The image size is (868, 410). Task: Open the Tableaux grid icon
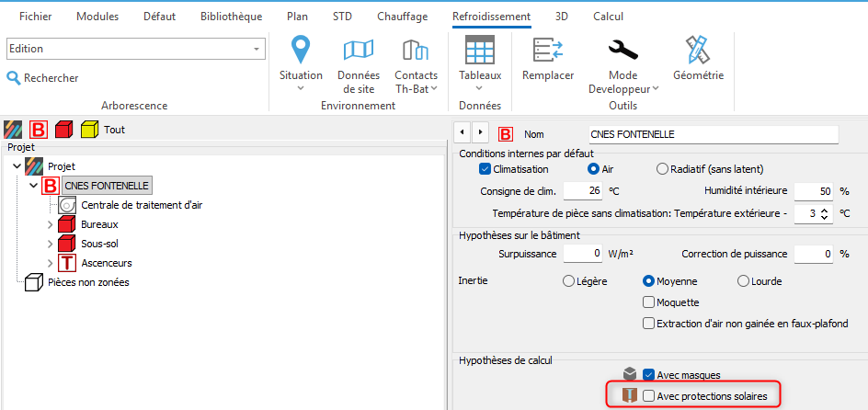(x=480, y=51)
